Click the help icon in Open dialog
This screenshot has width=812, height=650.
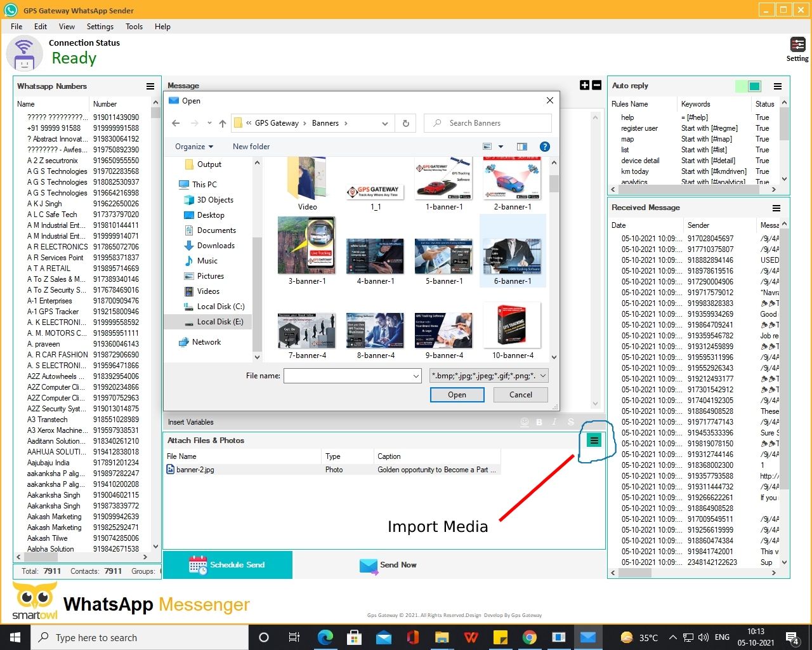coord(544,147)
